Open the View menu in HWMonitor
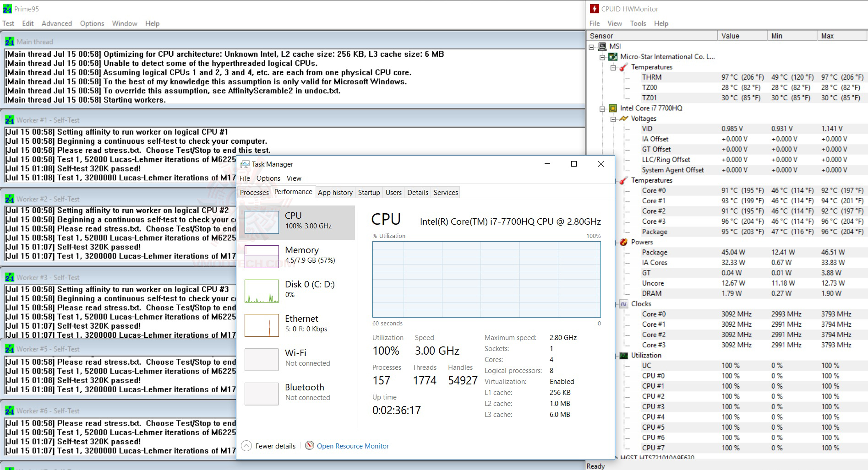Viewport: 868px width, 470px height. (615, 23)
